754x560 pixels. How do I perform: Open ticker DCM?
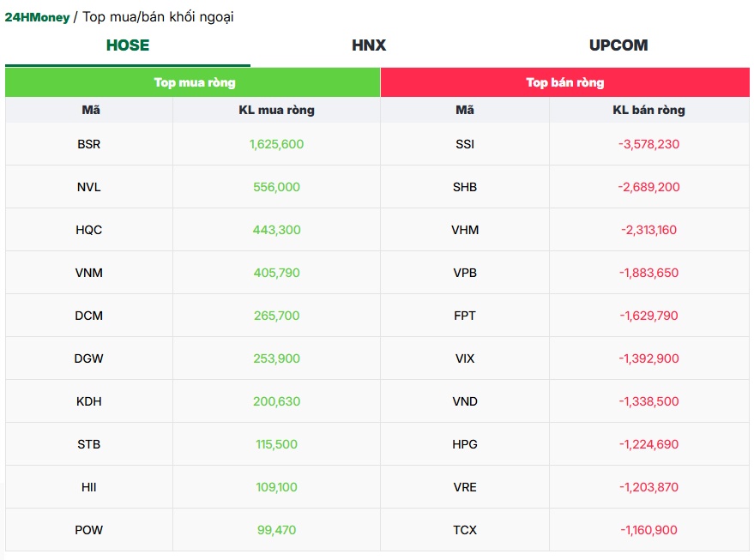pos(89,316)
